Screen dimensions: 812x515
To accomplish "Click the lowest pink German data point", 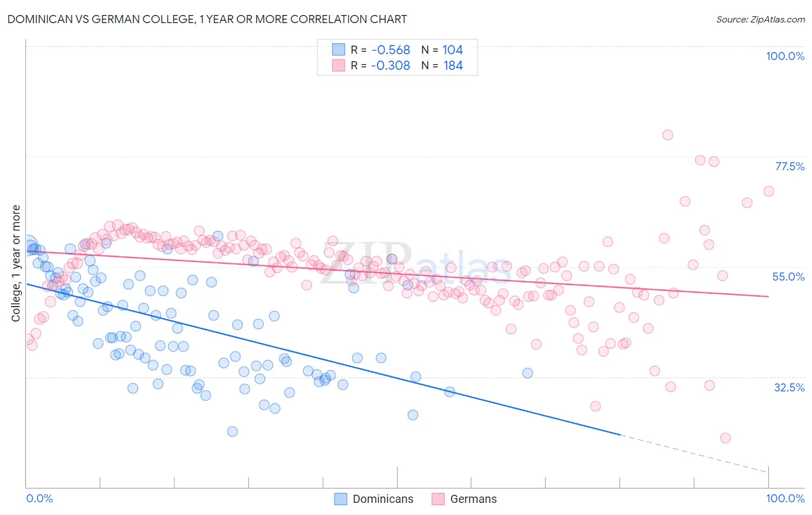I will pyautogui.click(x=725, y=438).
